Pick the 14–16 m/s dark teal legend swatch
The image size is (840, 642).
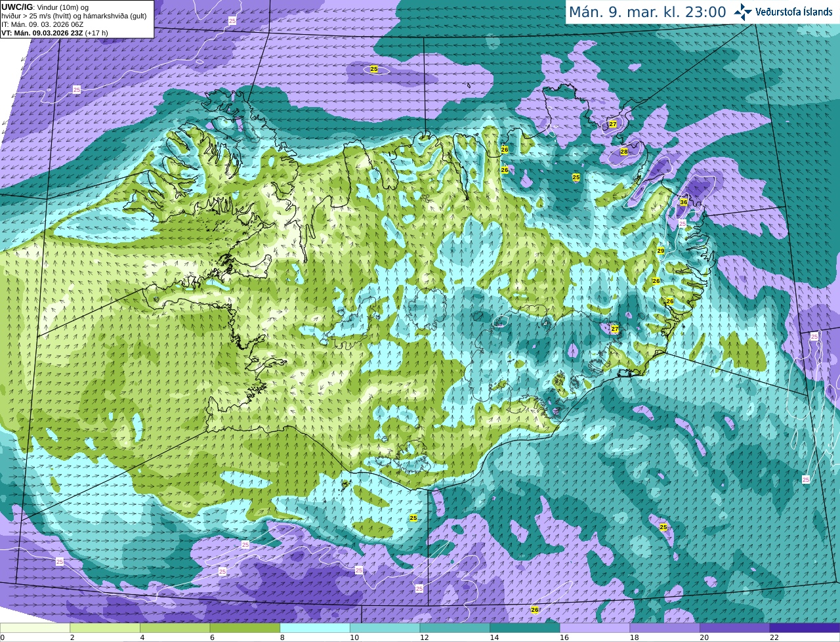(525, 628)
